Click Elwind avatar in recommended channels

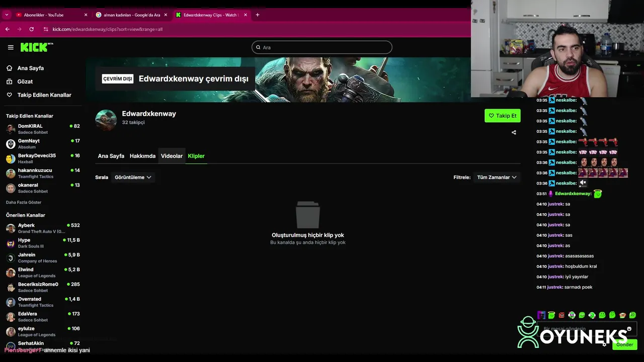(11, 273)
